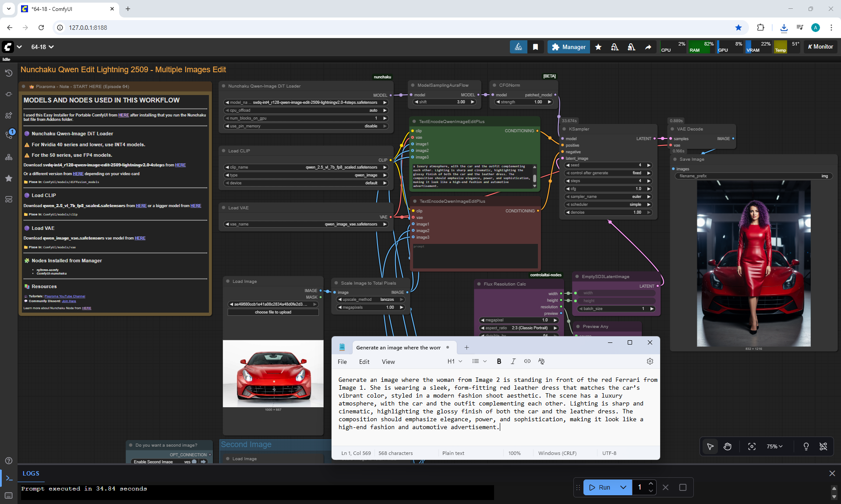Viewport: 841px width, 504px height.
Task: Click the star favorites toolbar icon
Action: 598,47
